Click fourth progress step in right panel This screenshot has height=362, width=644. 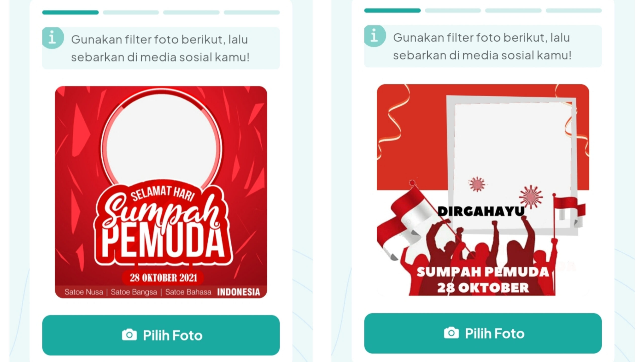[x=574, y=10]
